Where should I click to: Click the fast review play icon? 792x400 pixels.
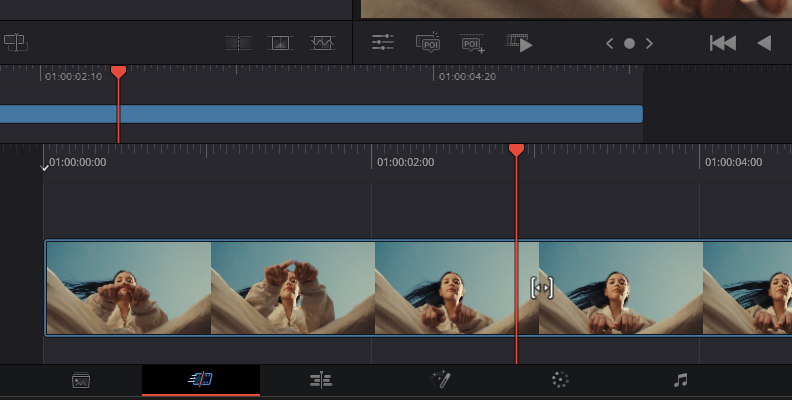pyautogui.click(x=519, y=43)
